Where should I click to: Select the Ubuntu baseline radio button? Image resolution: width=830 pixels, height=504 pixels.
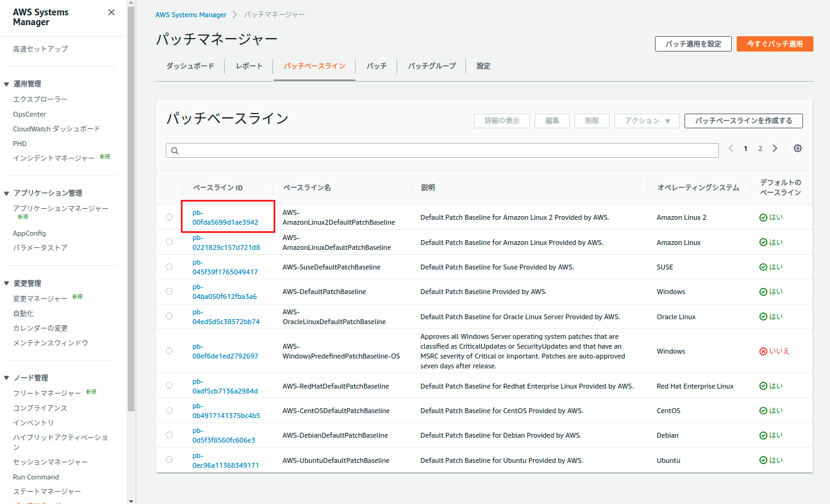tap(169, 460)
